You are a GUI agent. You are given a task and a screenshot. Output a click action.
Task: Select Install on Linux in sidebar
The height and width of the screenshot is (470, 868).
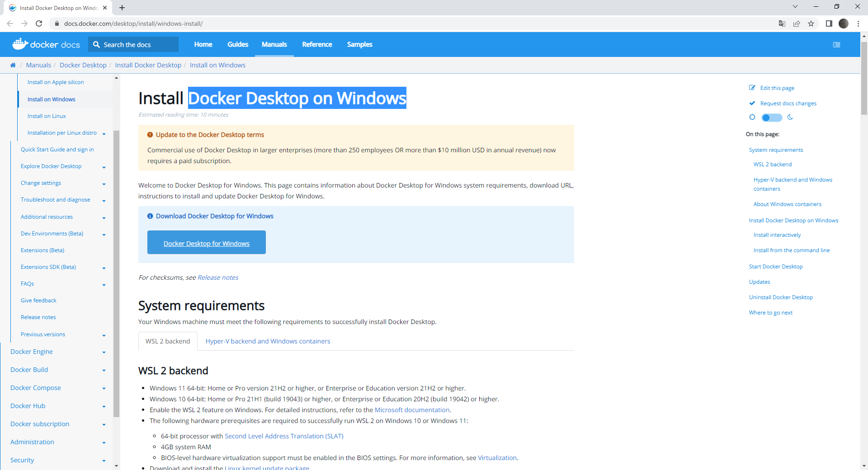coord(47,116)
